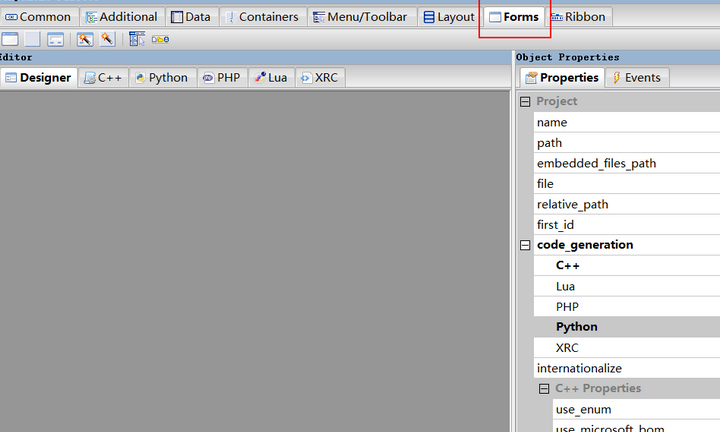The height and width of the screenshot is (432, 720).
Task: Collapse the C++ Properties category
Action: tap(544, 389)
